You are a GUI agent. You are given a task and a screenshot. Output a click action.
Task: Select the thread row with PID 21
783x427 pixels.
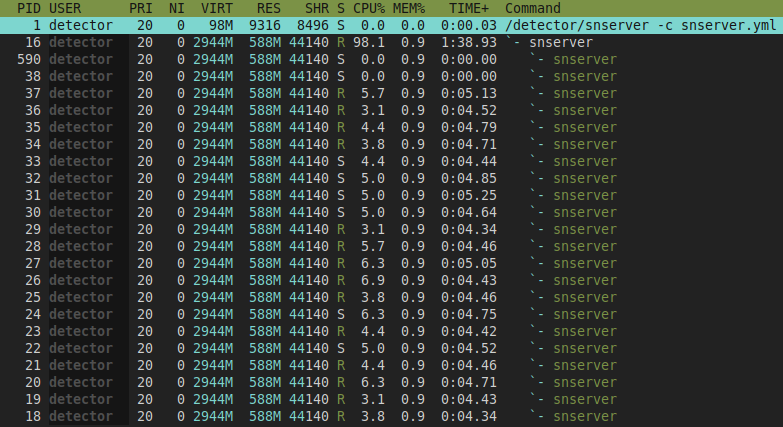coord(392,365)
